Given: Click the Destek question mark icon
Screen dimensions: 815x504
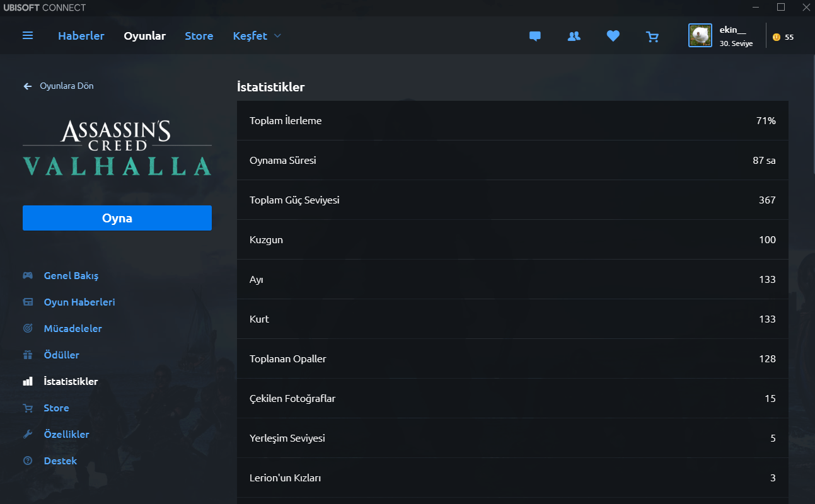Looking at the screenshot, I should (x=28, y=461).
